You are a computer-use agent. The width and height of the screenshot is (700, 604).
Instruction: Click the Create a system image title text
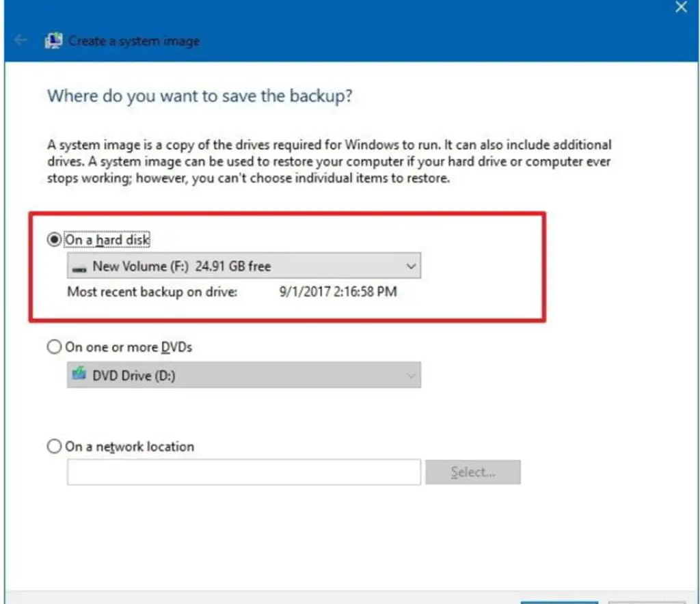coord(134,41)
